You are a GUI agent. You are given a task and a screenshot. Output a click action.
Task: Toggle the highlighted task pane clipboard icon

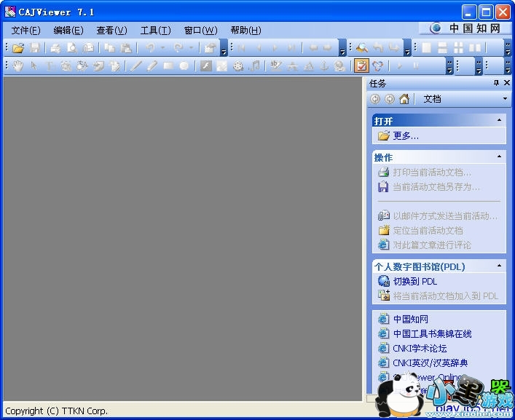tap(361, 66)
